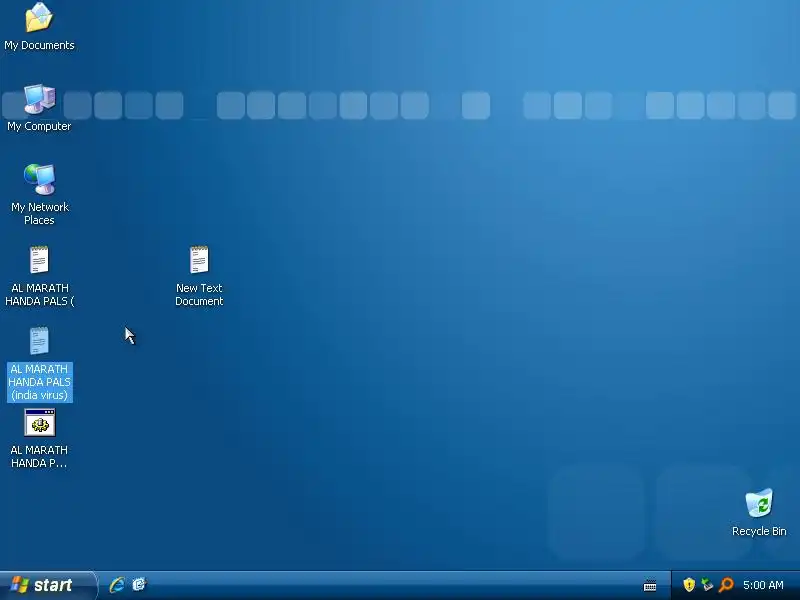Click the 5:00 AM taskbar clock
Image resolution: width=800 pixels, height=600 pixels.
[763, 585]
